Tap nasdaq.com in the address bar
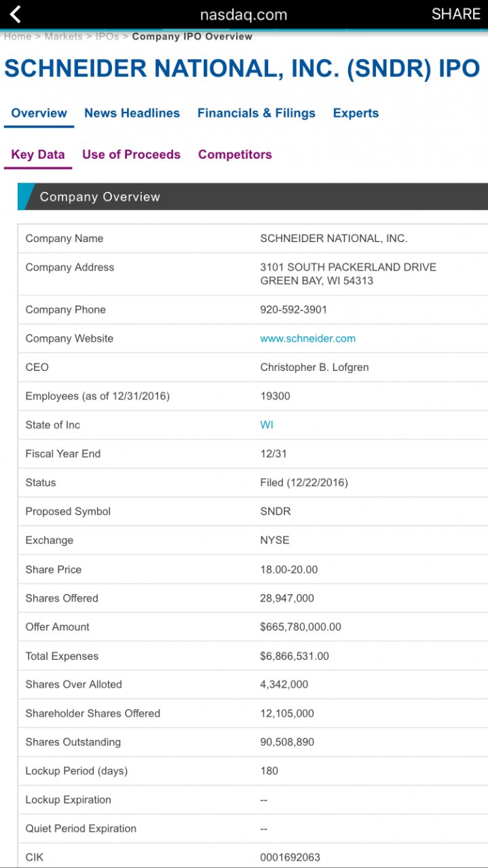The image size is (488, 868). pyautogui.click(x=244, y=15)
